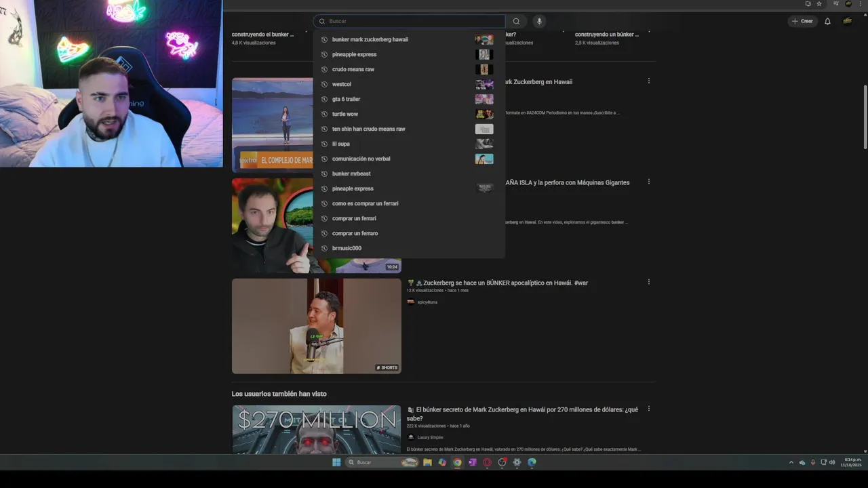Open 'El búnker secreto de Mark Zuckerberg' video title
Image resolution: width=868 pixels, height=488 pixels.
click(523, 413)
